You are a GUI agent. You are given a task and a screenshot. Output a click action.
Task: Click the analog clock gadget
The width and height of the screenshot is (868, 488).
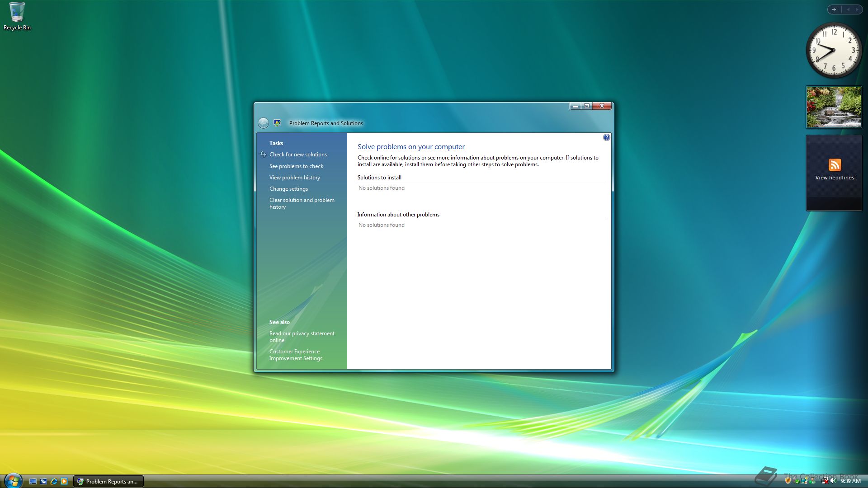click(x=834, y=50)
